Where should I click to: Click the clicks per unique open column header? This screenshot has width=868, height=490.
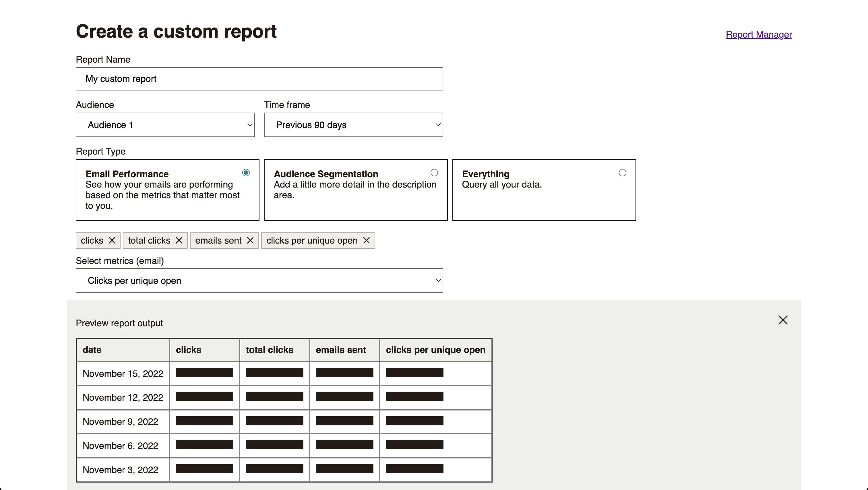pyautogui.click(x=436, y=350)
